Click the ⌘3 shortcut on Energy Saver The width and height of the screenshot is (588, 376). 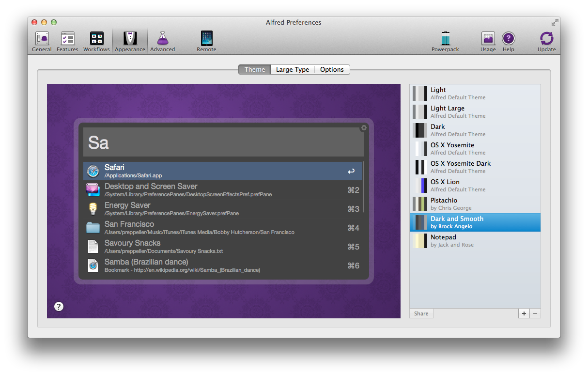tap(353, 209)
